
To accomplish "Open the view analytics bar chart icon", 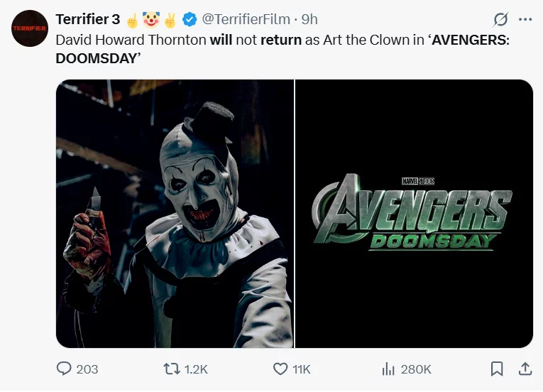I will (388, 369).
